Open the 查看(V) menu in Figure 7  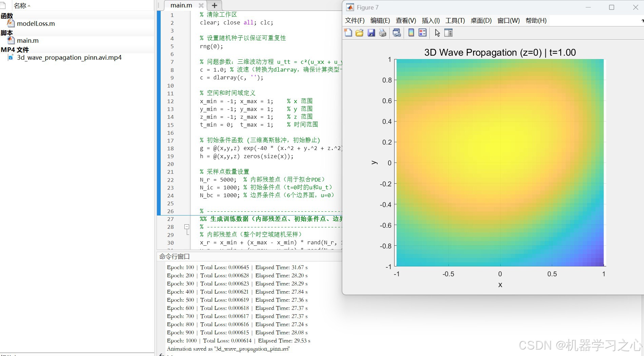point(406,21)
